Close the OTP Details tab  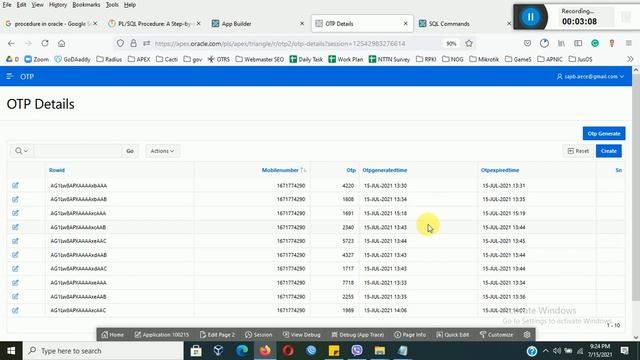coord(405,24)
